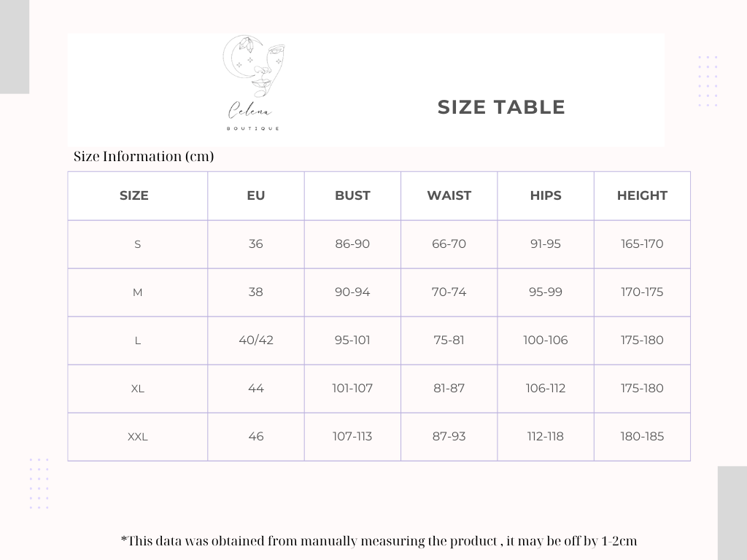Viewport: 747px width, 560px height.
Task: Select the HEIGHT column header
Action: point(642,195)
